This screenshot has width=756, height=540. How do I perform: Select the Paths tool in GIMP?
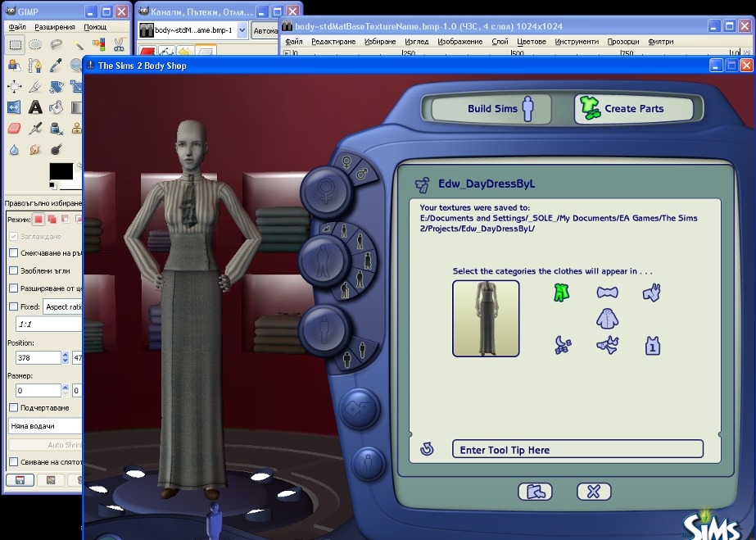point(35,66)
